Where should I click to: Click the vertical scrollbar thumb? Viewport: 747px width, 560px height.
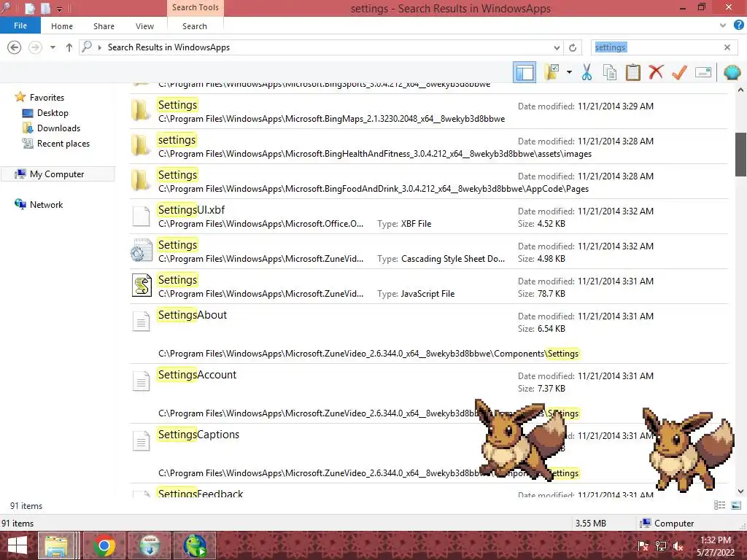(x=740, y=155)
